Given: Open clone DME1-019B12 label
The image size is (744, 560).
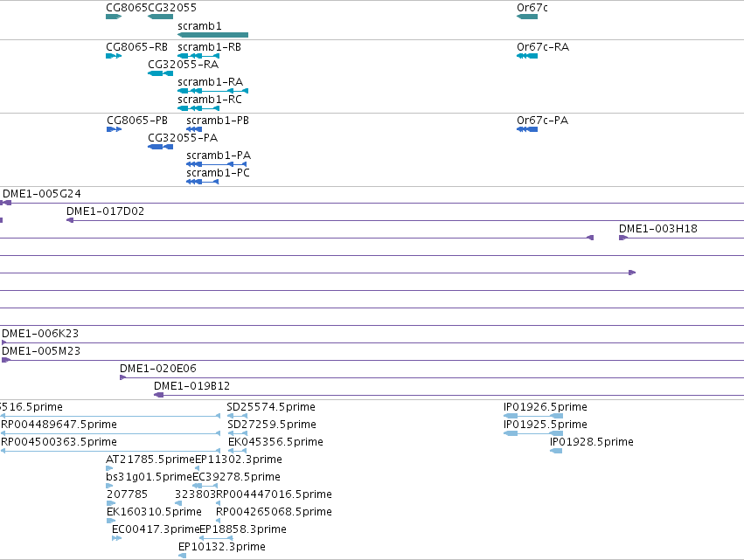Looking at the screenshot, I should click(x=191, y=386).
